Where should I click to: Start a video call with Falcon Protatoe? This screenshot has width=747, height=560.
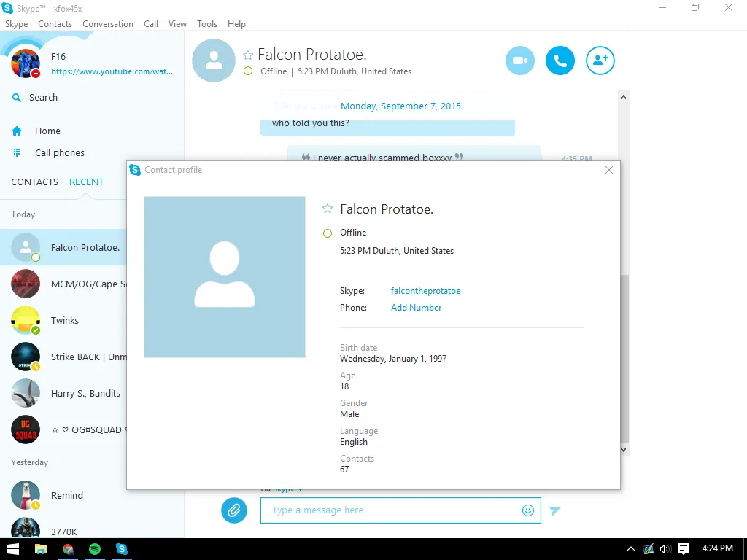tap(519, 61)
